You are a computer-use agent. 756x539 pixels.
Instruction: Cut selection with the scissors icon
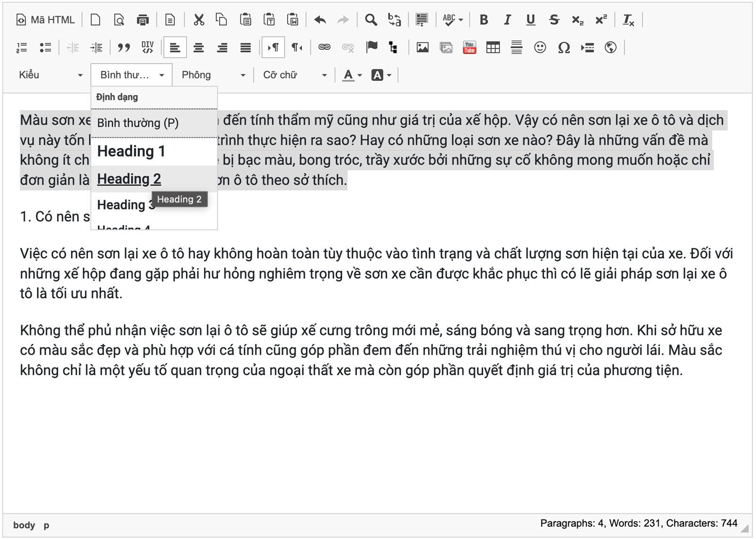tap(199, 20)
